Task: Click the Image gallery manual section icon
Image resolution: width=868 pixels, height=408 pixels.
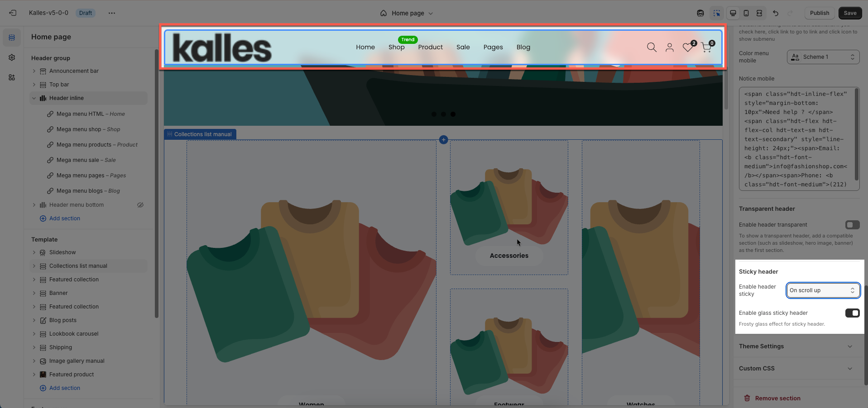Action: point(43,361)
